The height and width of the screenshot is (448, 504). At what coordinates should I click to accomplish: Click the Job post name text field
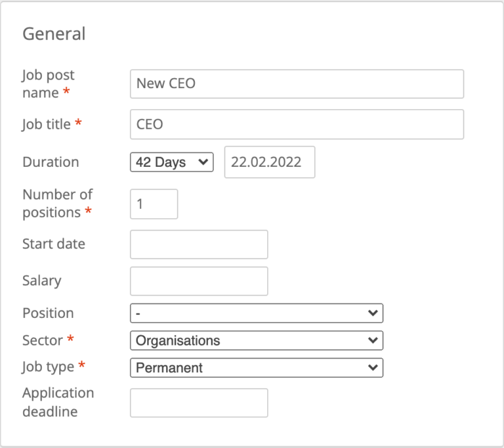297,84
